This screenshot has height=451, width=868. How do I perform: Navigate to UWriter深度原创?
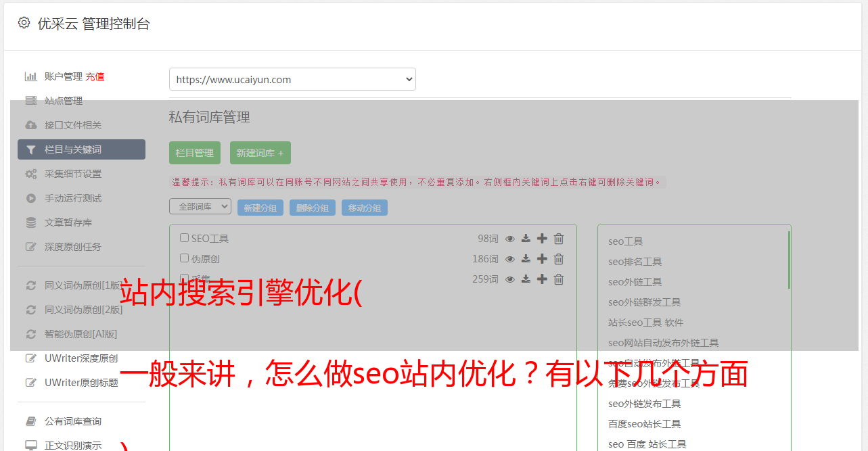[81, 358]
